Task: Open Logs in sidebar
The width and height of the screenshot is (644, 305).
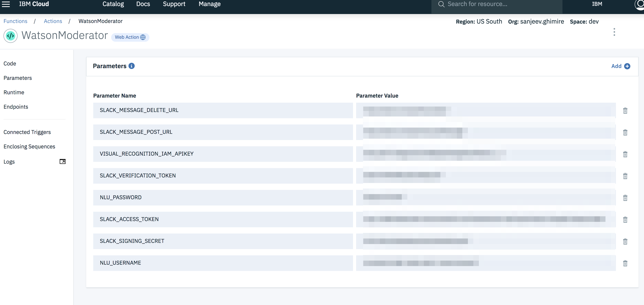Action: pos(9,162)
